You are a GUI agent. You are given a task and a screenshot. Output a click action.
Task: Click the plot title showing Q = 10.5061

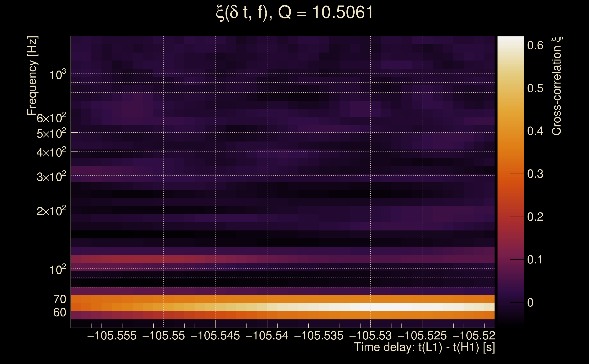pyautogui.click(x=294, y=13)
